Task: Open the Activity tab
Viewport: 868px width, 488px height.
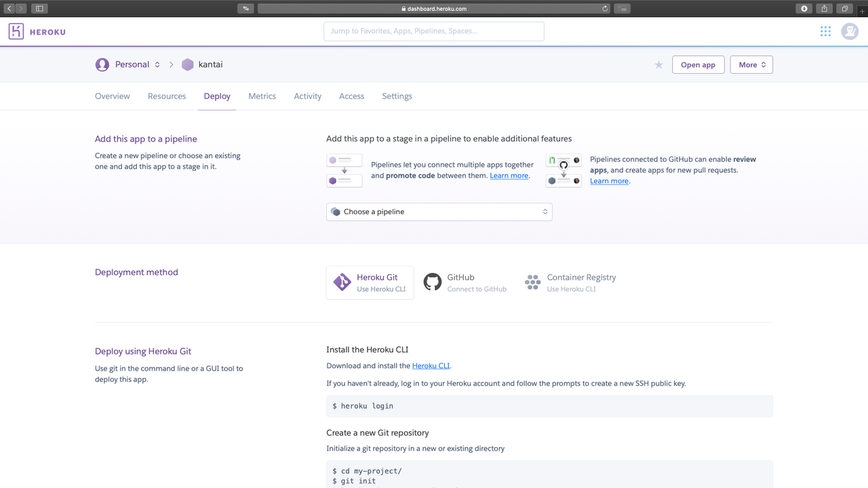Action: 307,96
